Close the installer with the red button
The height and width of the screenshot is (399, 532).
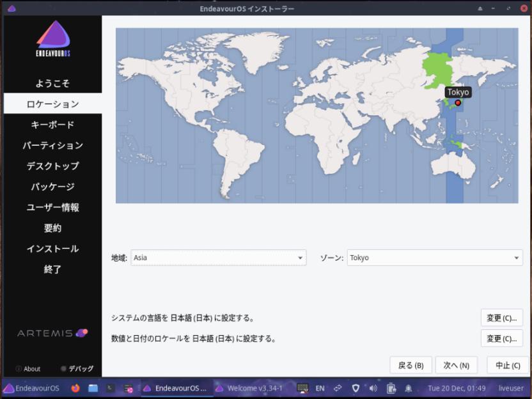[524, 8]
